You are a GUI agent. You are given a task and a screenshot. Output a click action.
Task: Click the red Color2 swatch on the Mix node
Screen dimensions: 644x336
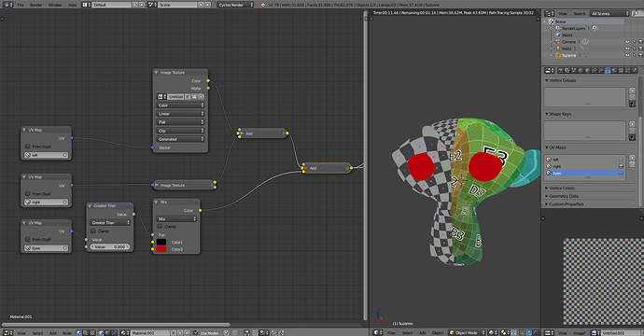[161, 249]
